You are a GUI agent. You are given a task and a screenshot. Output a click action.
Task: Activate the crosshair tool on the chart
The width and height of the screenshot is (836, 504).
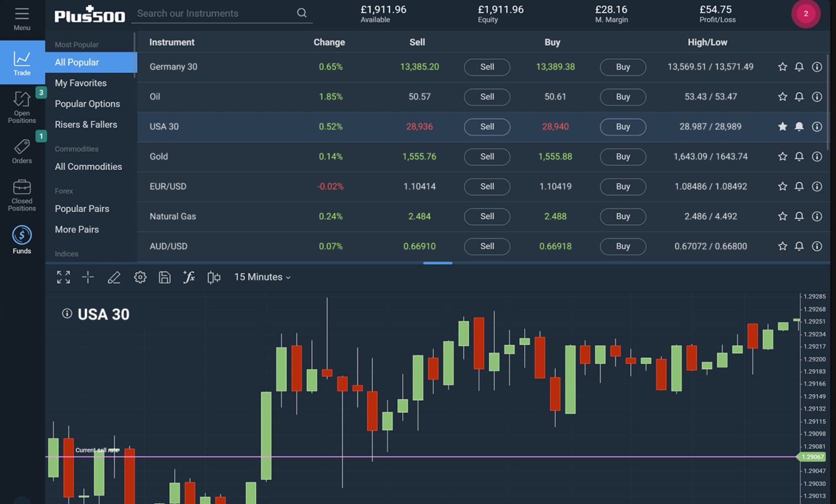pos(88,277)
